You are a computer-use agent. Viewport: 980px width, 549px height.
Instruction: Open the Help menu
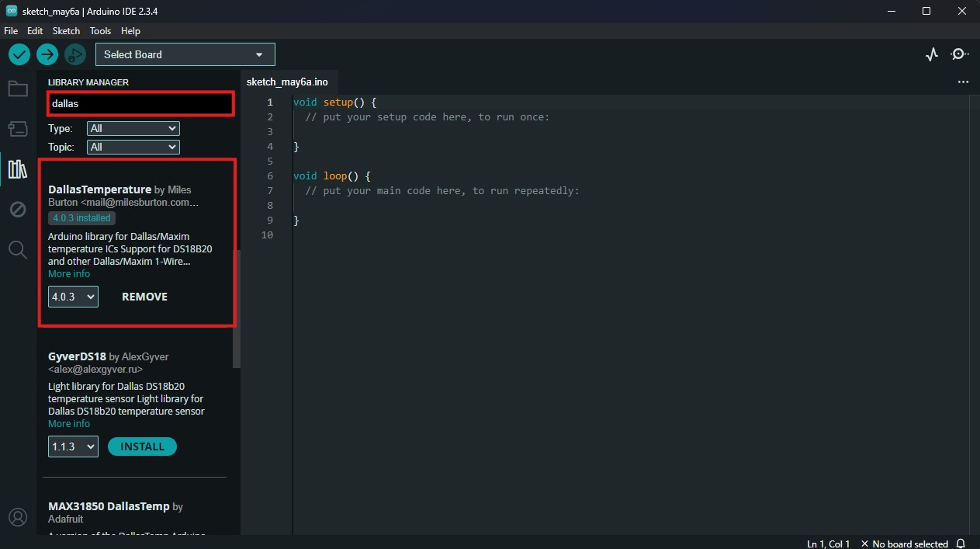(131, 31)
